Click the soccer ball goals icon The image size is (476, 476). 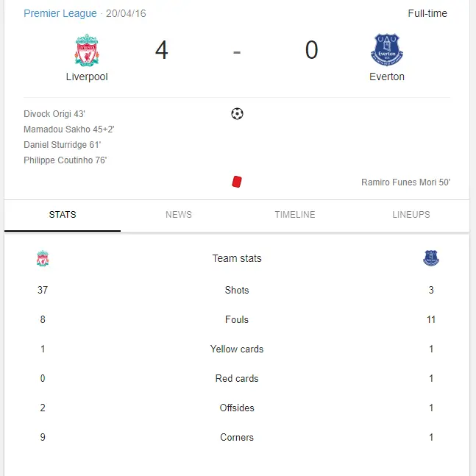tap(237, 114)
